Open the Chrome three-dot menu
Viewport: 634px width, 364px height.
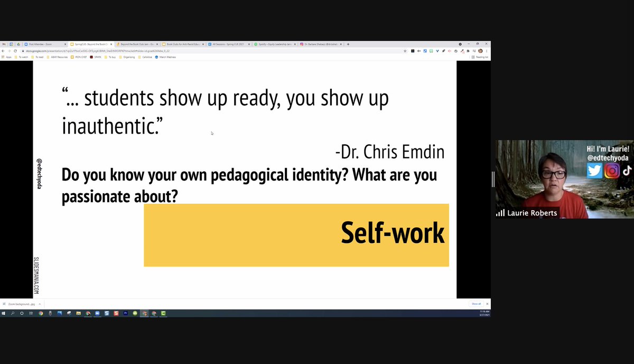click(486, 51)
